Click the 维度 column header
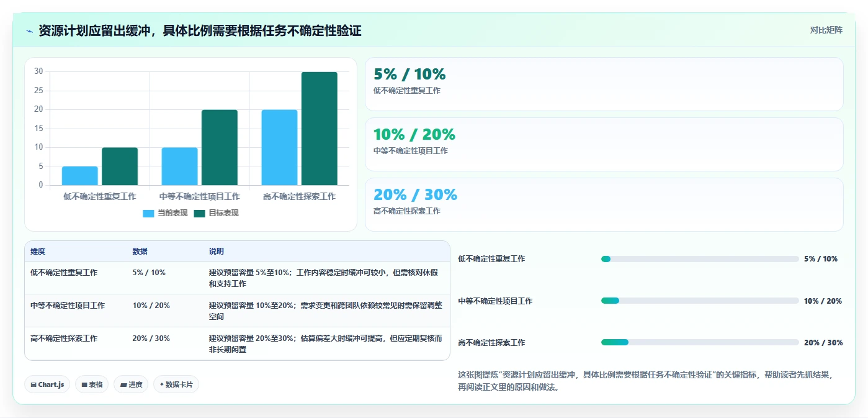Viewport: 868px width, 418px height. [x=38, y=252]
